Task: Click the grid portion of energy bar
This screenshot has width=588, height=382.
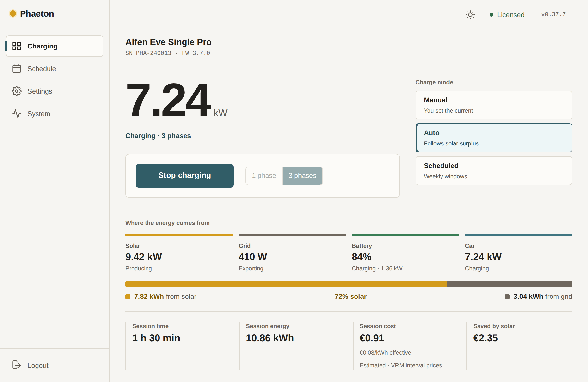Action: [x=509, y=284]
